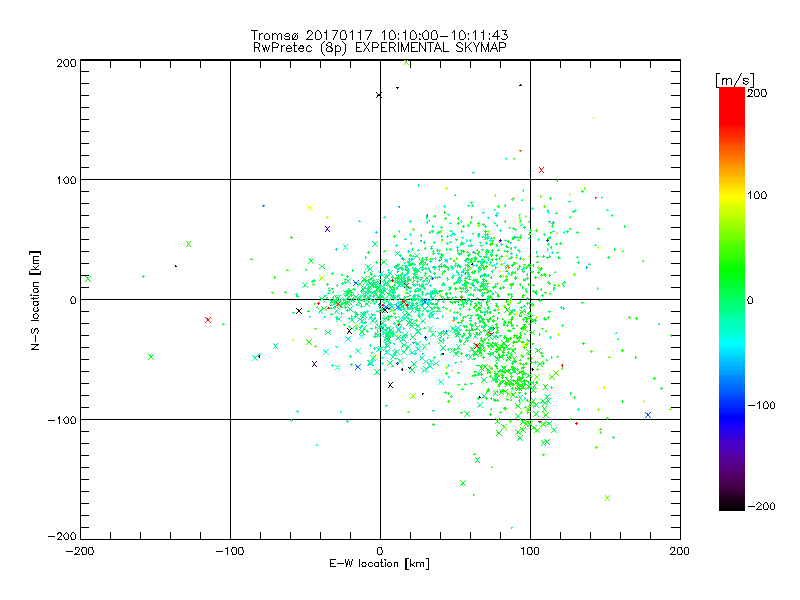Click the yellow X marker near (-47, 76) km
This screenshot has height=600, width=800.
(310, 208)
